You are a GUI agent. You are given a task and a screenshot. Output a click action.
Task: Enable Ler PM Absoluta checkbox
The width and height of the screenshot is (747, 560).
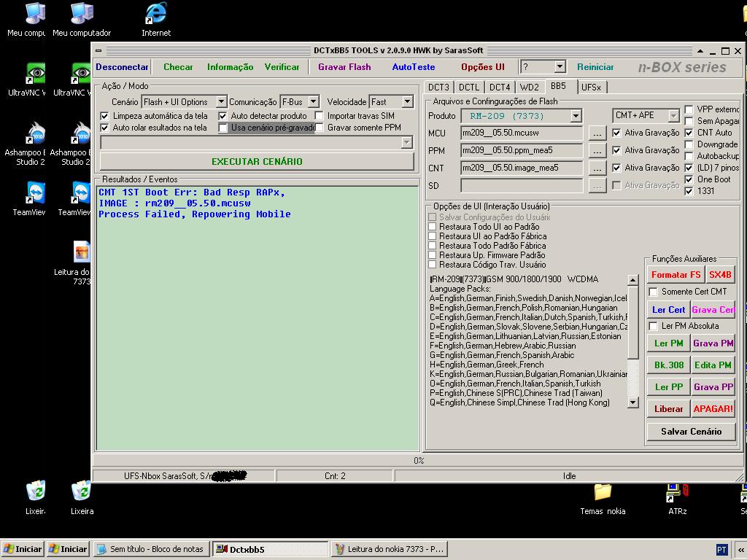pos(654,326)
